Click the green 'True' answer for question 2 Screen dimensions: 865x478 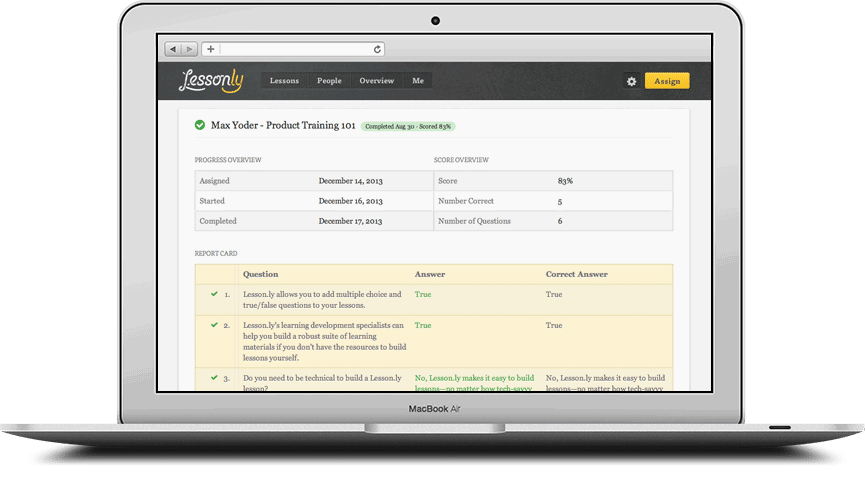(x=423, y=325)
